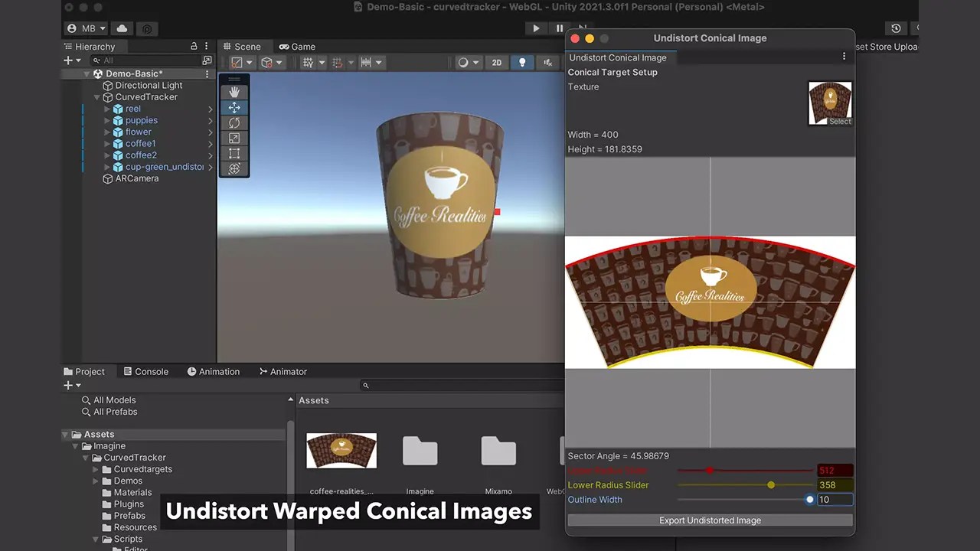Adjust the Lower Radius Slider handle

pos(771,485)
